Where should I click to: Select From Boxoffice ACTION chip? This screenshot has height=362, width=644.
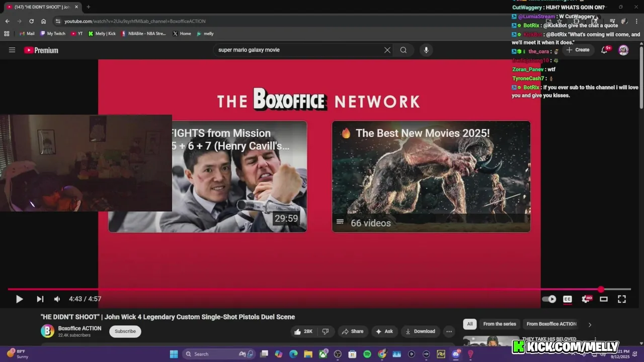click(x=551, y=324)
